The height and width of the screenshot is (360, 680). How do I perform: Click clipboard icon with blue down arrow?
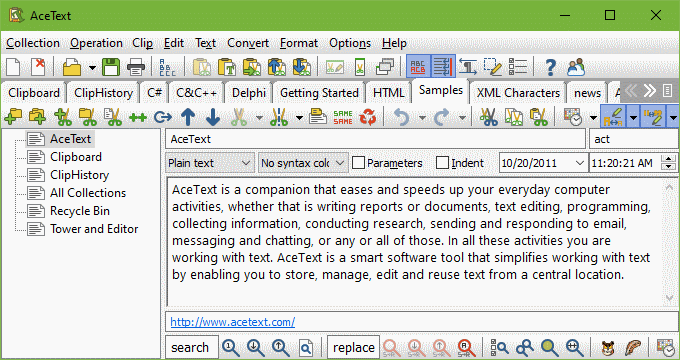(x=302, y=67)
